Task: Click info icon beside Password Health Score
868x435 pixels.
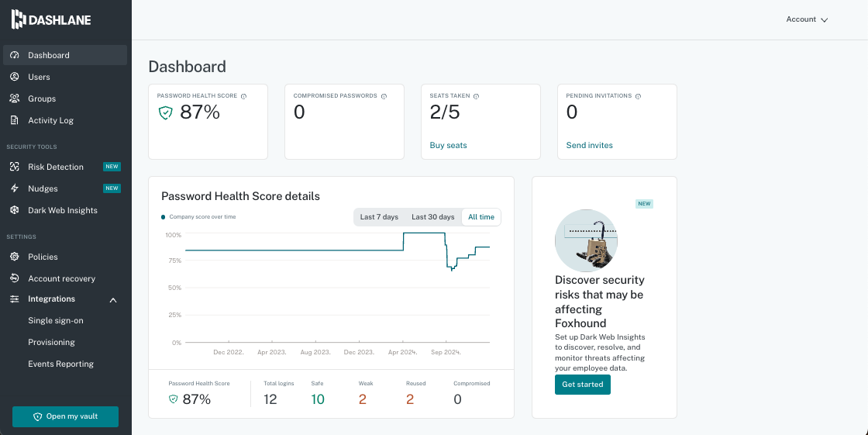Action: [243, 96]
